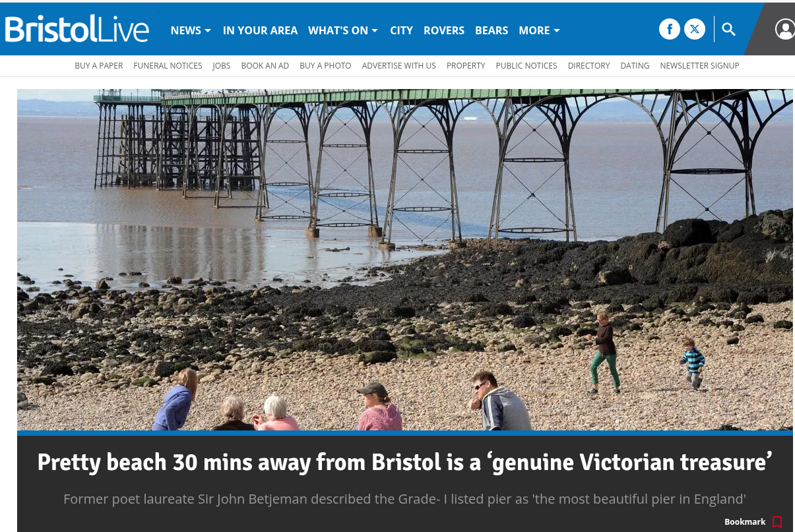Go to BristolLive homepage logo
795x532 pixels.
(x=77, y=29)
